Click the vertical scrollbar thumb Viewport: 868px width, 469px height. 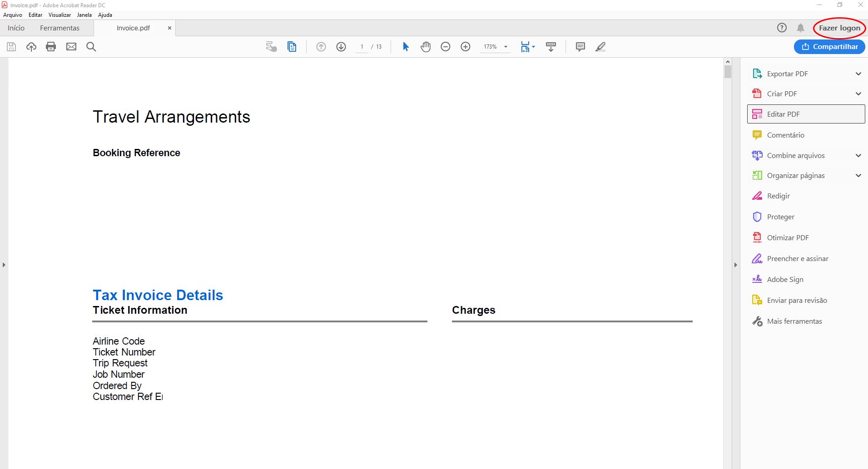[728, 72]
